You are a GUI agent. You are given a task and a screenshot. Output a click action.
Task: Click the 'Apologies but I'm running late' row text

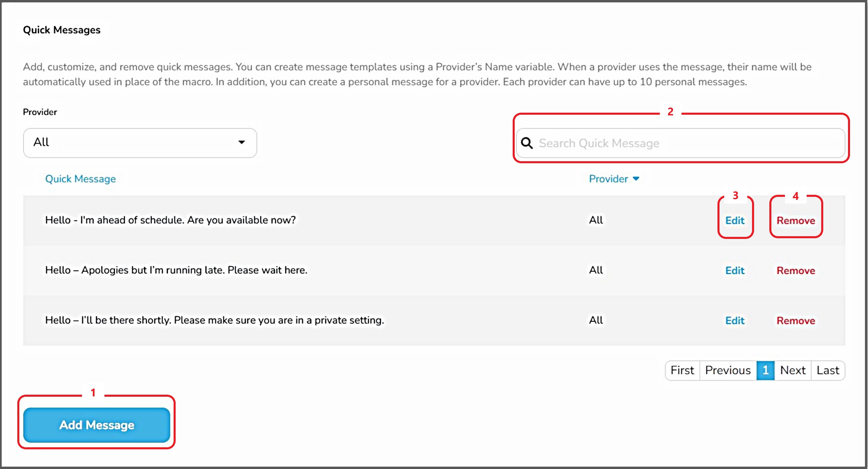coord(176,270)
